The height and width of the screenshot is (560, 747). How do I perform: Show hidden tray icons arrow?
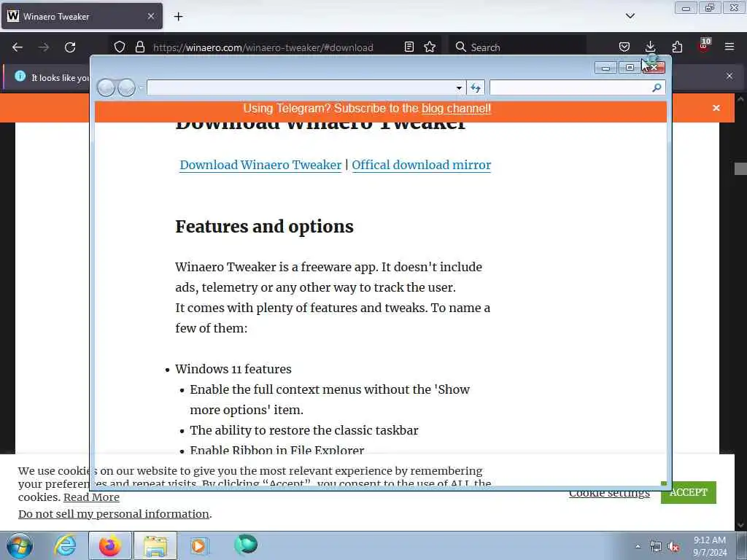(x=638, y=547)
